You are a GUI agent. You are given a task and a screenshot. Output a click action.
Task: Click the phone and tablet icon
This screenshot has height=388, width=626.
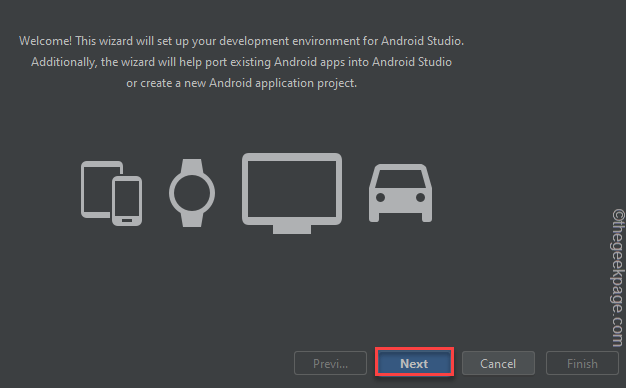pos(111,193)
